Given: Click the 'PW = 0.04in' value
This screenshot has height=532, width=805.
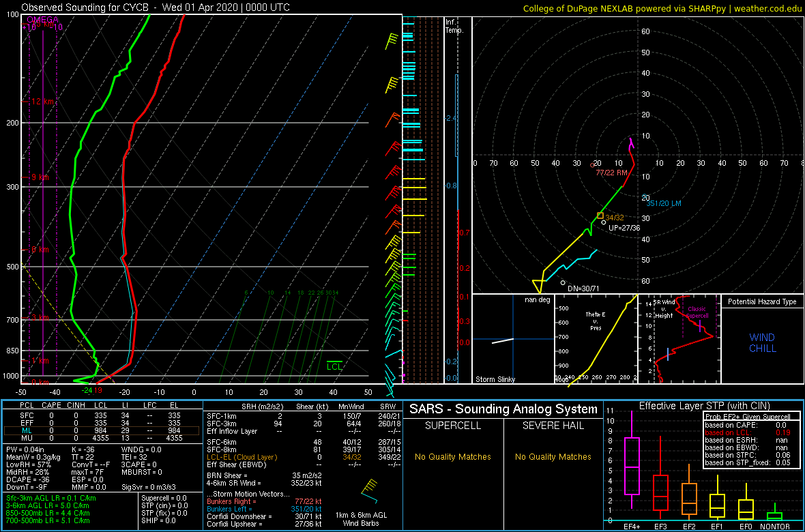Looking at the screenshot, I should point(27,450).
